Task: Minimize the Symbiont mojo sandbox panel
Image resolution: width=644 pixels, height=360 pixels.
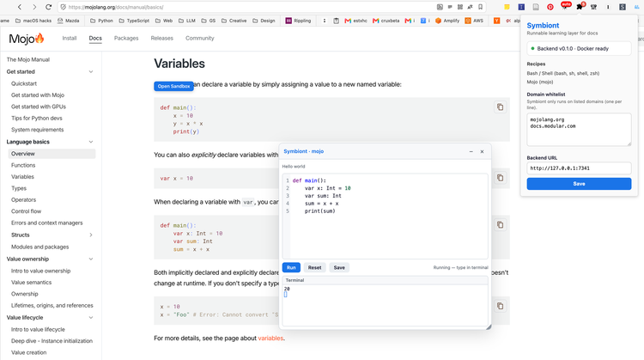Action: pyautogui.click(x=471, y=151)
